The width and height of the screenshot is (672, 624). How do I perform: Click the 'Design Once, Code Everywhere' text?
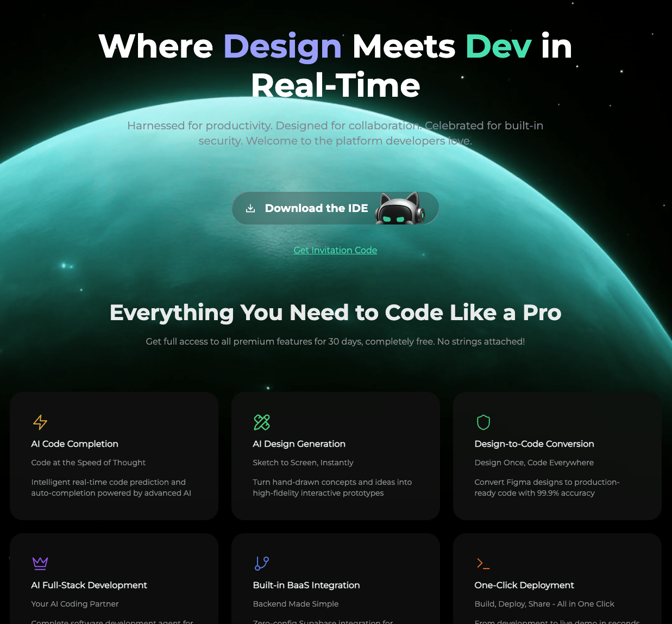click(x=534, y=463)
